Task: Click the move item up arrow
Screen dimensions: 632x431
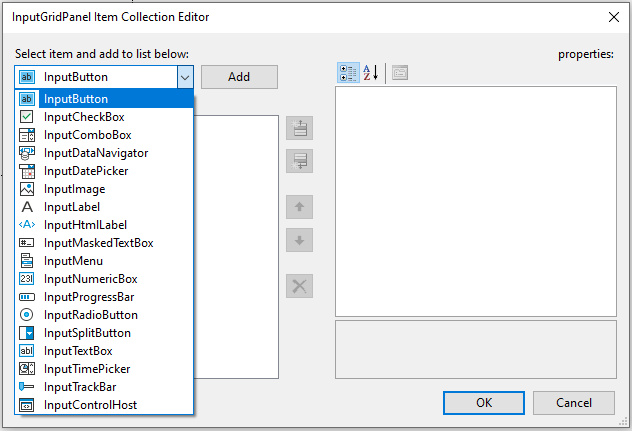Action: (300, 208)
